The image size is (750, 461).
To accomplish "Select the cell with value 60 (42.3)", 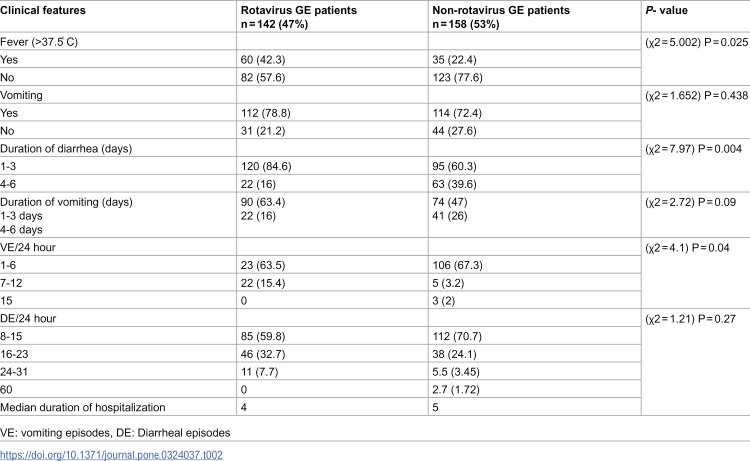I will tap(263, 60).
